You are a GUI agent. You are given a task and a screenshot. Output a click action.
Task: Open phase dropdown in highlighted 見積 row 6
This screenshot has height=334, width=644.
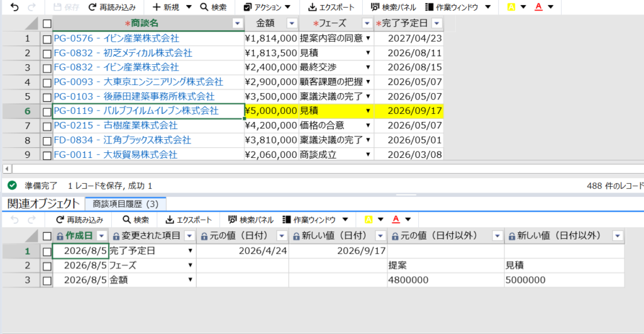369,111
